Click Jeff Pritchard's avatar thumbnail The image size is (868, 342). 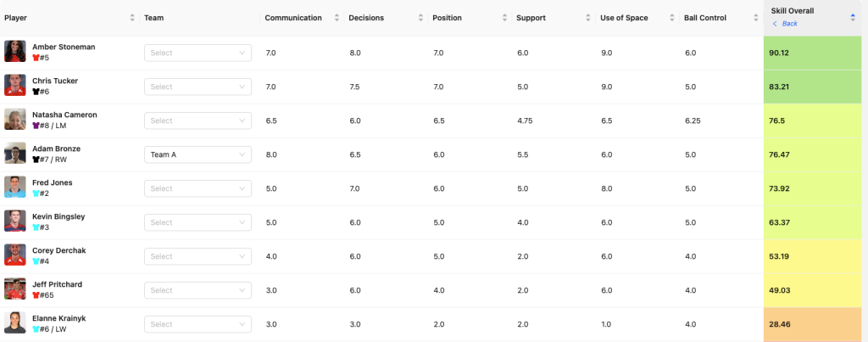15,289
